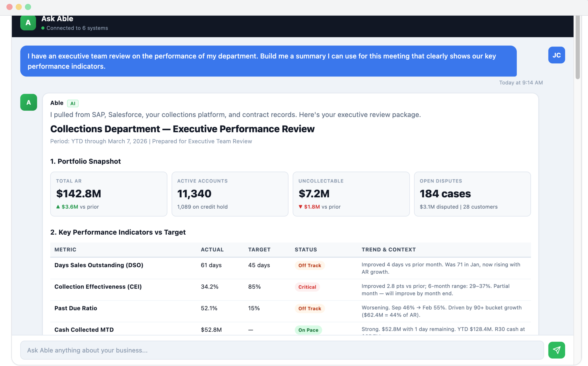Click the blue user message bubble
Screen dimensions: 588x366
click(x=268, y=61)
